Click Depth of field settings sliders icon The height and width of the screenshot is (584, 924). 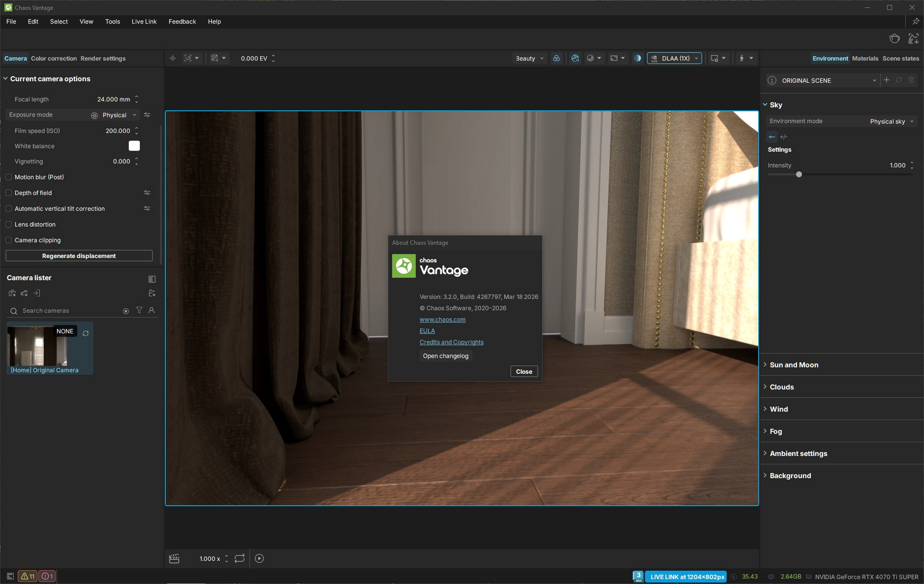point(147,193)
